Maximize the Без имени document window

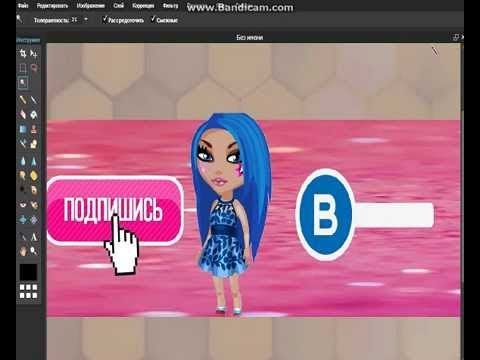456,38
